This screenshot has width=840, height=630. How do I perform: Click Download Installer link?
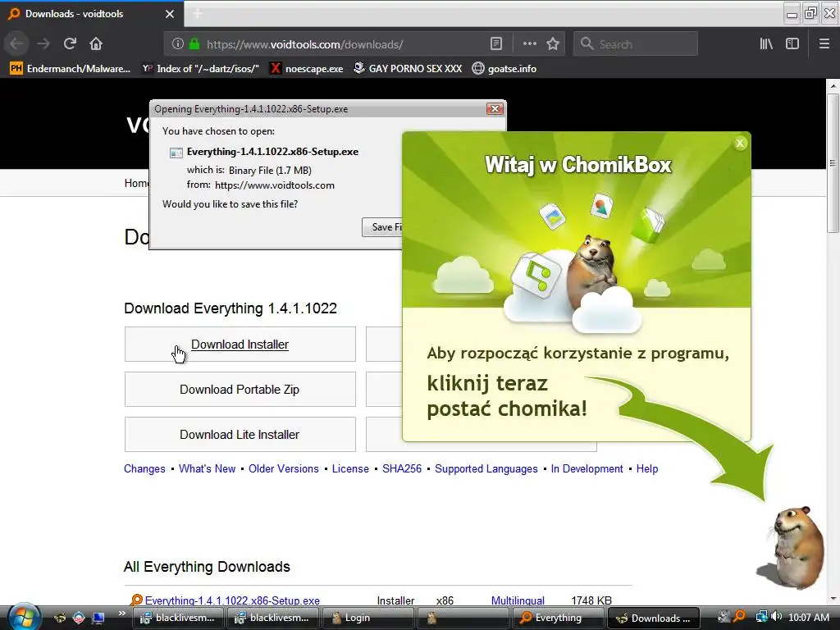click(240, 345)
